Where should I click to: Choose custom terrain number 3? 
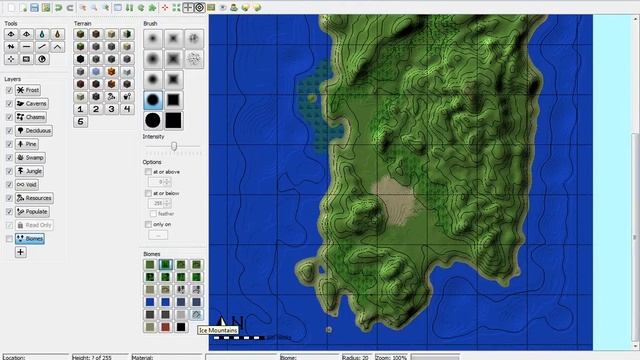pos(111,109)
